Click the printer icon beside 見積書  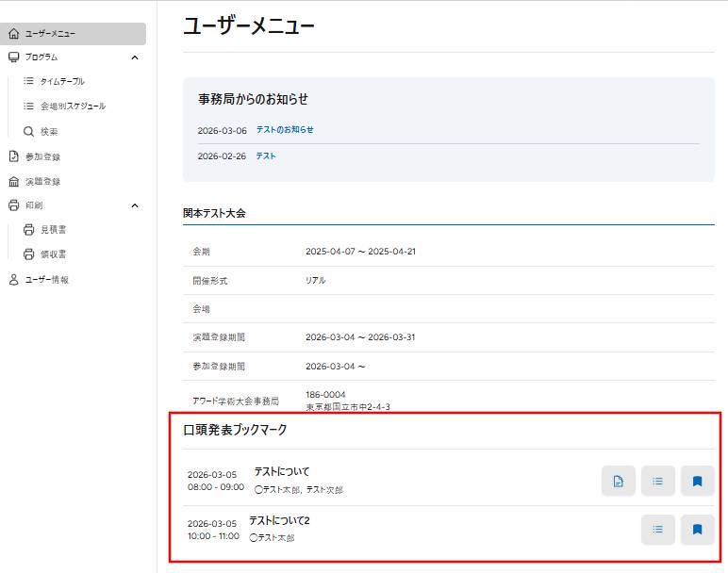tap(28, 230)
